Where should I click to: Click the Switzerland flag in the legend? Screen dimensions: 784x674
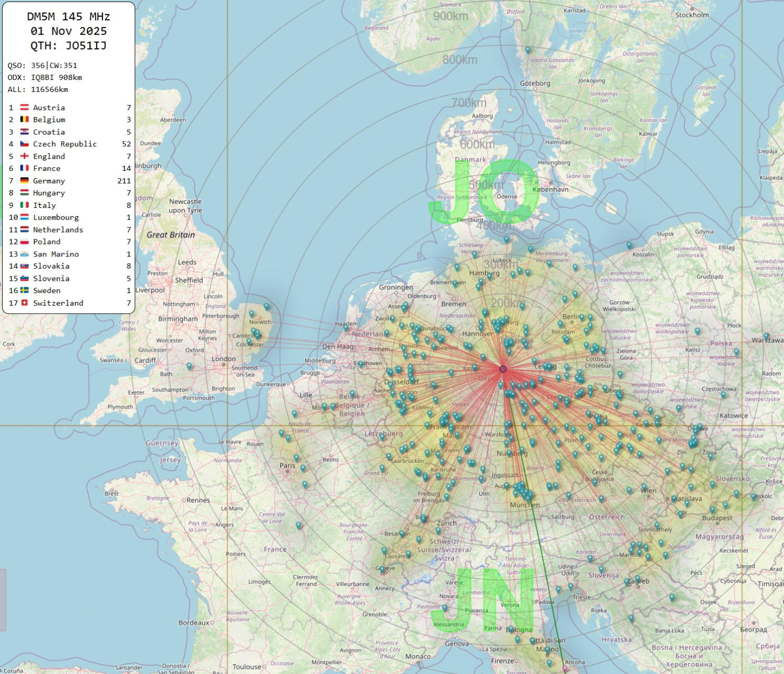[25, 303]
